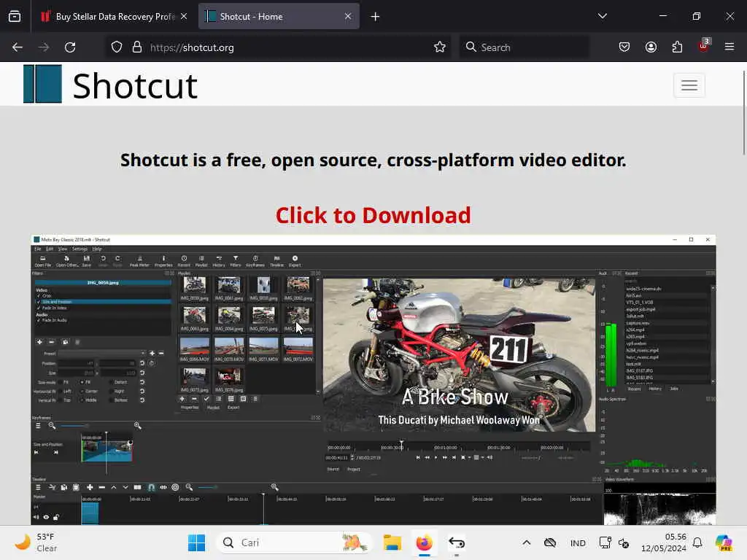Click the Shotcut logo image
The width and height of the screenshot is (747, 560).
click(42, 85)
